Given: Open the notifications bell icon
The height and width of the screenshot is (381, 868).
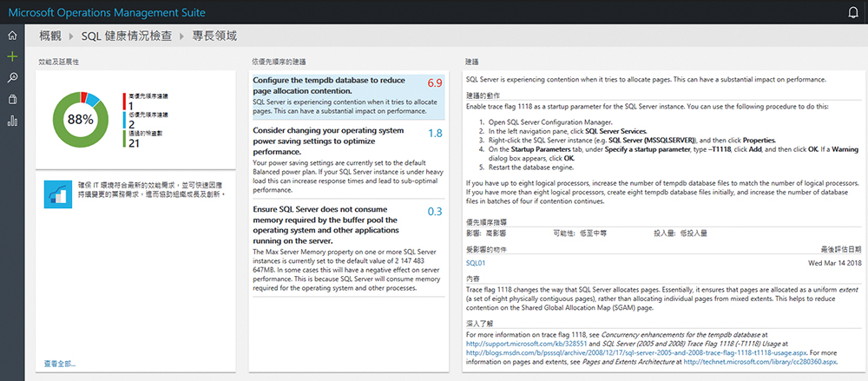Looking at the screenshot, I should point(853,12).
